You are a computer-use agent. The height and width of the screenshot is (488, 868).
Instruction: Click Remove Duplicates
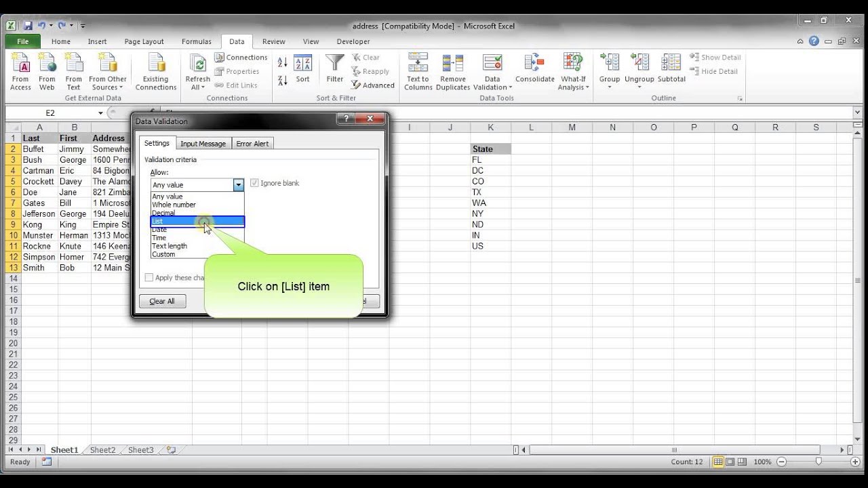tap(453, 72)
